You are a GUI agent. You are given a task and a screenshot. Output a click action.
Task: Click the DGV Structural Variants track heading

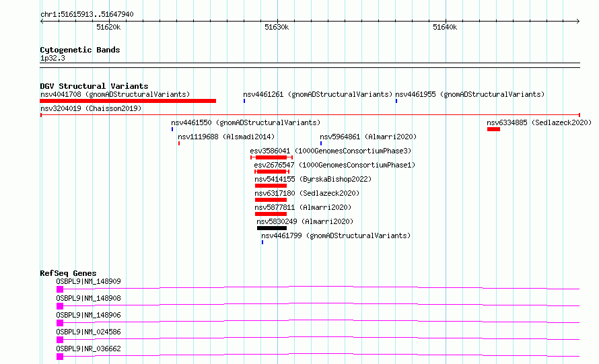click(94, 86)
